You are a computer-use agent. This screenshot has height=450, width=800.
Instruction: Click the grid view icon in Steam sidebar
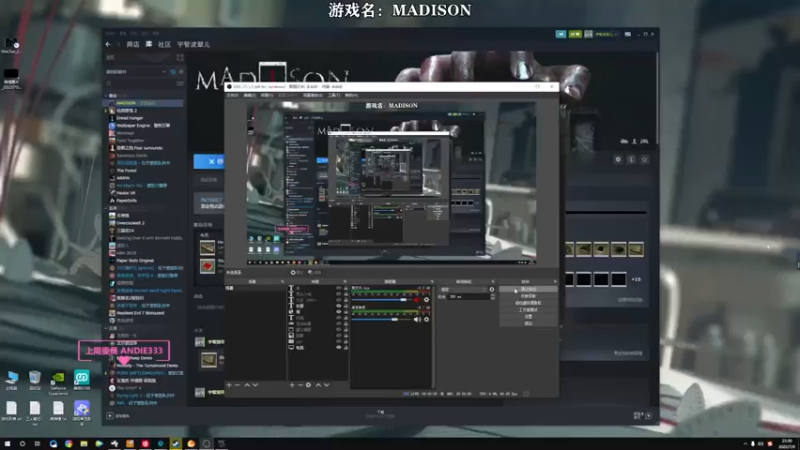tap(180, 57)
